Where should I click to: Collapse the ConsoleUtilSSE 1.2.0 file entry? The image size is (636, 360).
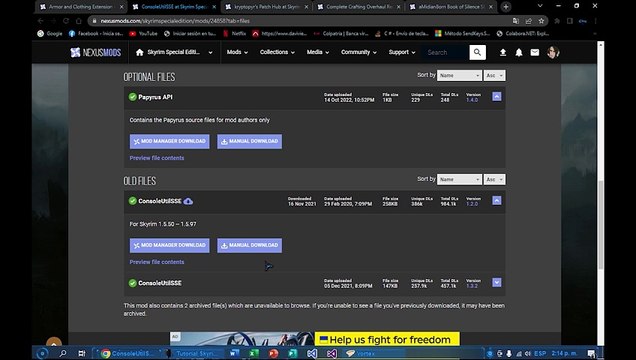(496, 200)
